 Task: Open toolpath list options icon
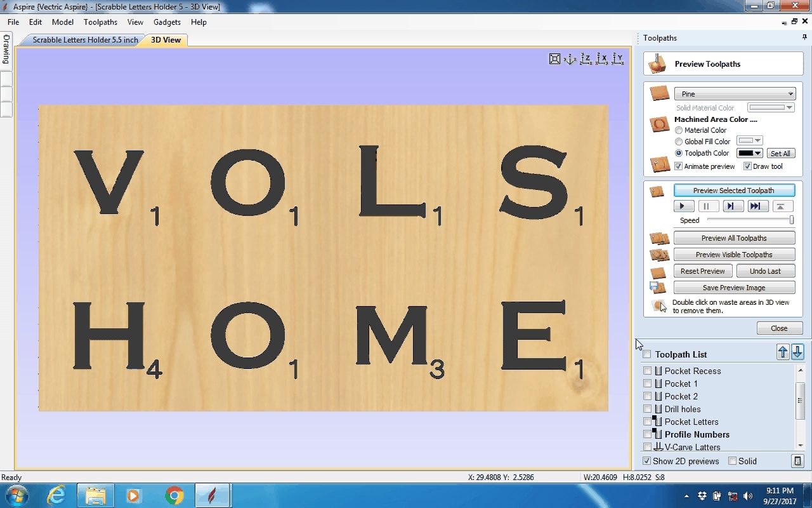pyautogui.click(x=797, y=461)
